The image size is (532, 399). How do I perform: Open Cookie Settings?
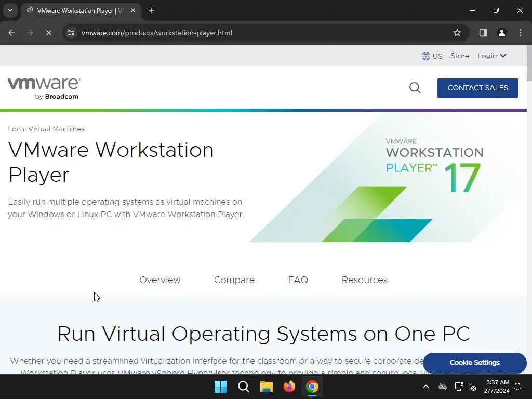point(475,363)
